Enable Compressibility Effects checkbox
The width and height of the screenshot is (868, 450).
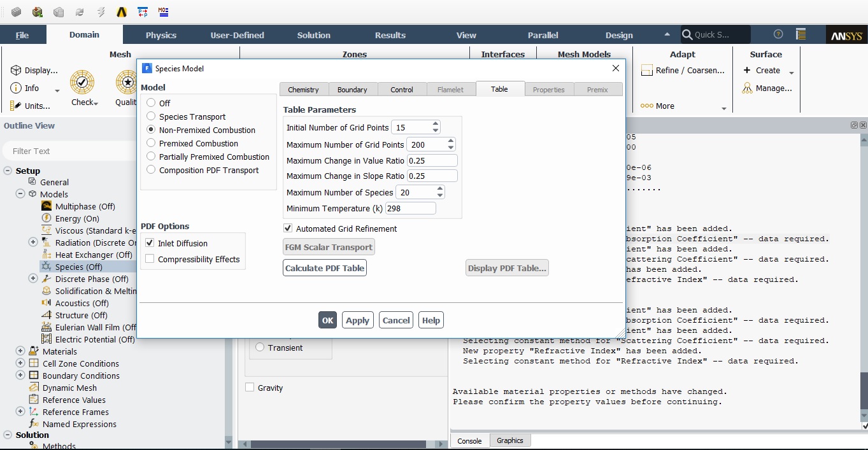point(150,259)
